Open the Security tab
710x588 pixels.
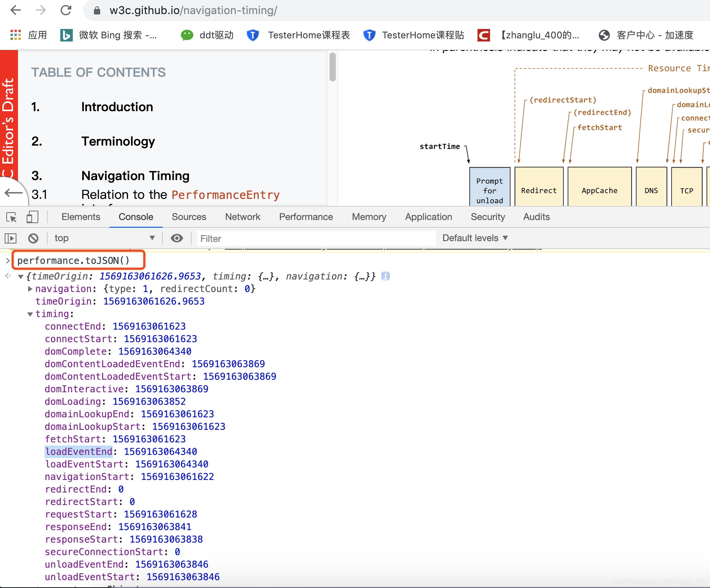[488, 217]
